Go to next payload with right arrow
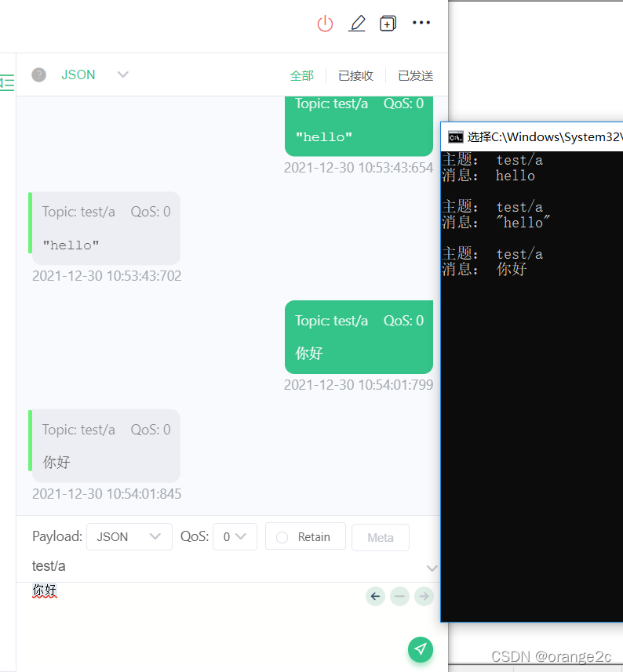Viewport: 623px width, 672px height. 424,596
